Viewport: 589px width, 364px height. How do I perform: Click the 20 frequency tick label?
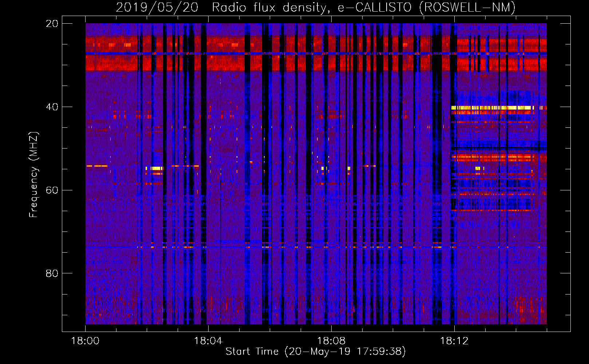(x=52, y=24)
